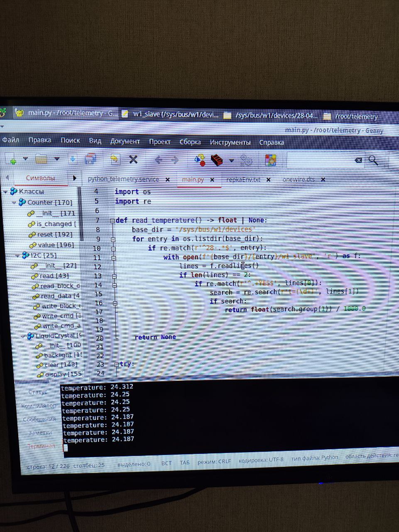Click the Open file folder icon
The width and height of the screenshot is (399, 532).
42,159
